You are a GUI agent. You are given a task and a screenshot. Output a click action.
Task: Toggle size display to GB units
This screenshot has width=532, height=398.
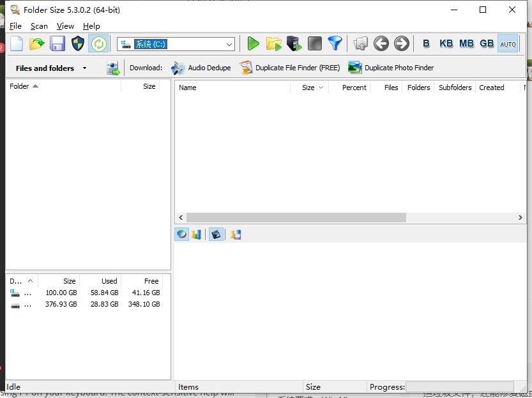coord(486,43)
